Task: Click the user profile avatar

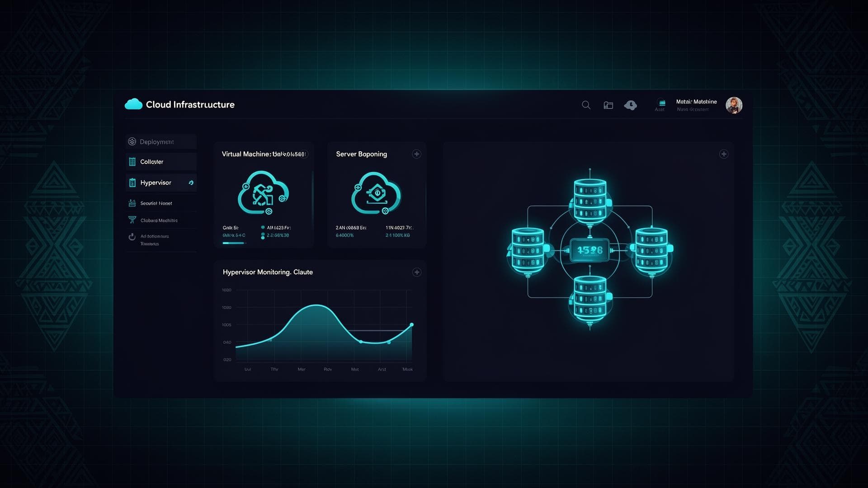Action: (x=734, y=105)
